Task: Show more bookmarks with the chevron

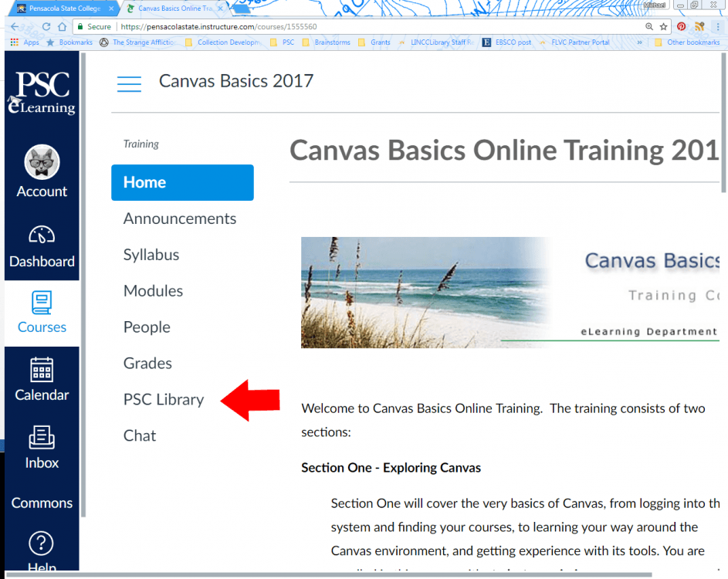Action: click(x=639, y=42)
